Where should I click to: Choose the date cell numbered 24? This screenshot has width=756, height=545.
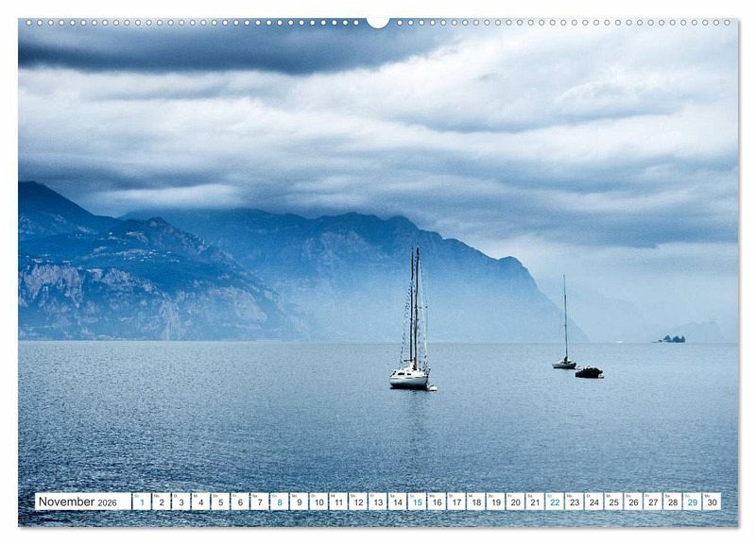594,502
